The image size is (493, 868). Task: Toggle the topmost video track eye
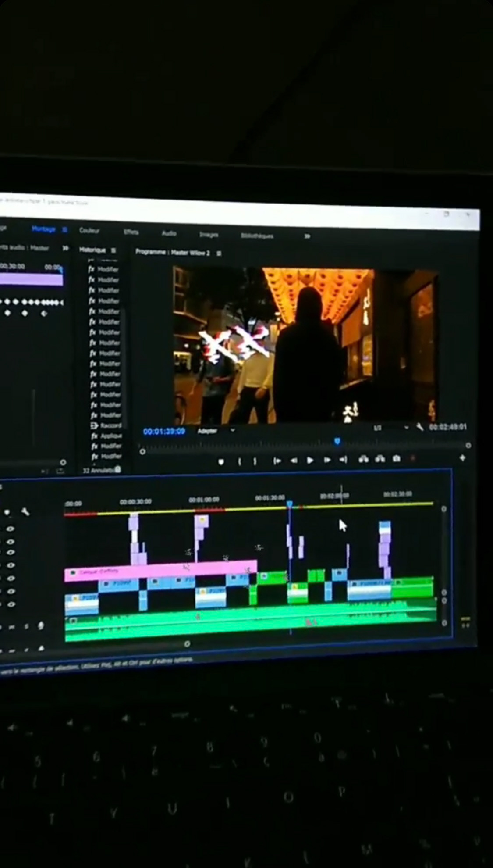tap(11, 529)
